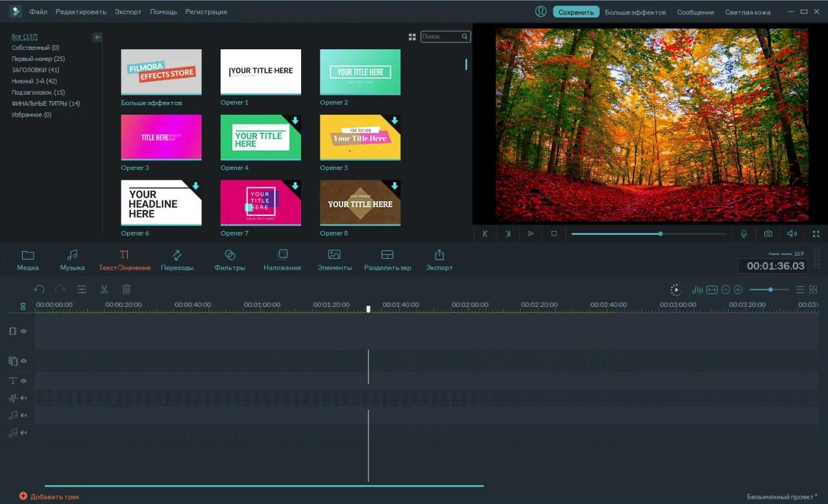The height and width of the screenshot is (504, 828).
Task: Take a snapshot with camera icon
Action: coord(768,234)
